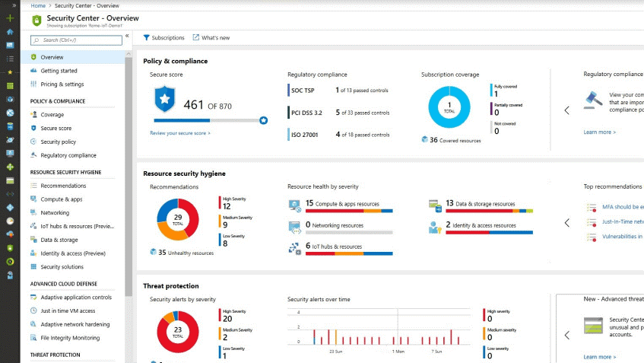Click the Security Center shield header icon
The width and height of the screenshot is (644, 363).
(x=37, y=20)
